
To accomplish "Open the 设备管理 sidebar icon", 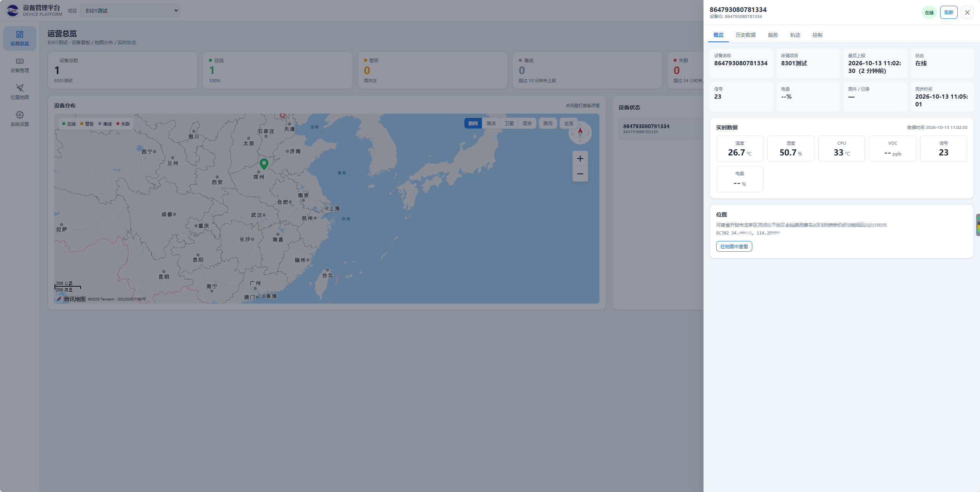I will click(x=20, y=65).
